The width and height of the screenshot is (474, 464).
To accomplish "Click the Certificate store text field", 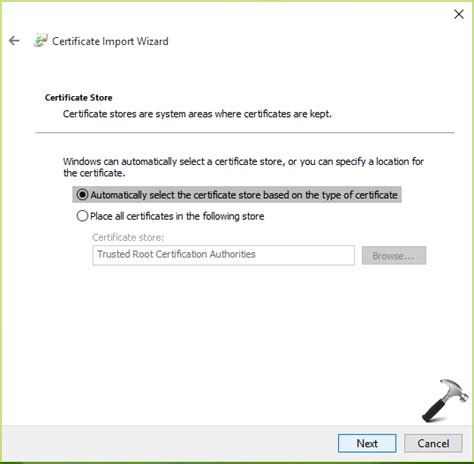I will (x=224, y=255).
